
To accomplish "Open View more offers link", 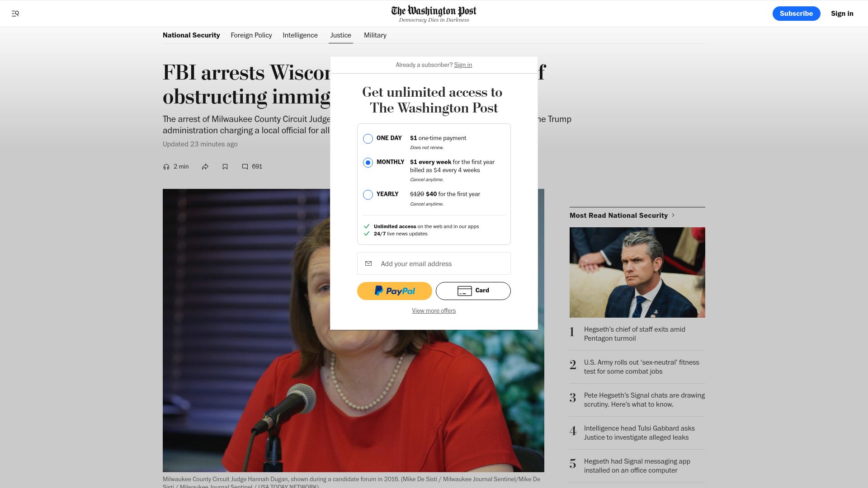I will pyautogui.click(x=434, y=311).
